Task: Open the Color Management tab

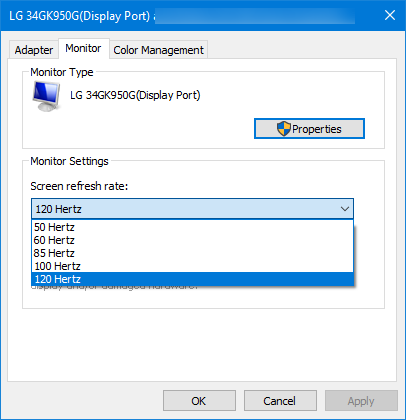Action: point(158,50)
